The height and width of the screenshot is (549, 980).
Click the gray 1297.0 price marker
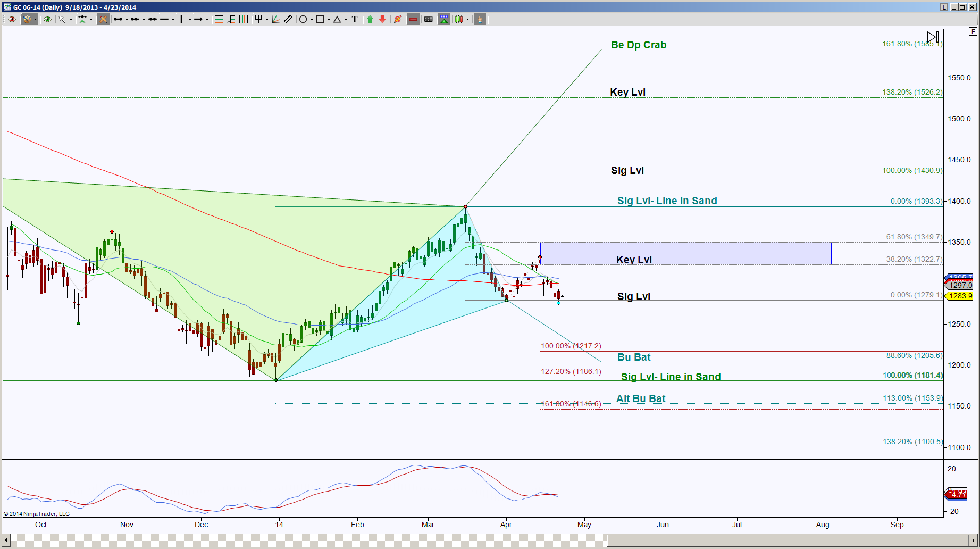pos(960,286)
